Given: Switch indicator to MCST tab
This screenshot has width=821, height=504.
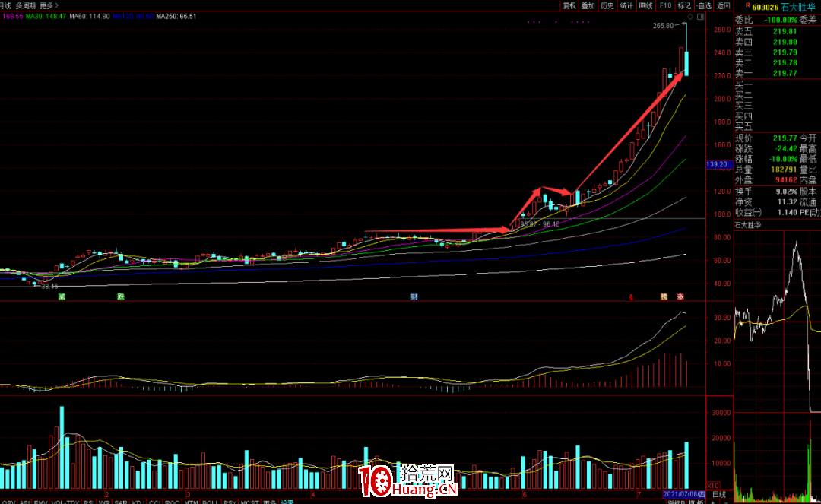Looking at the screenshot, I should tap(250, 502).
